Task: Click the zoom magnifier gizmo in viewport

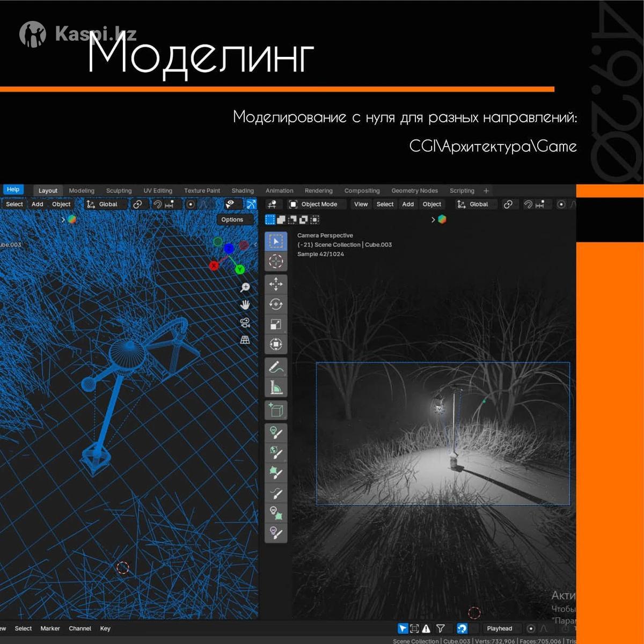Action: [245, 288]
